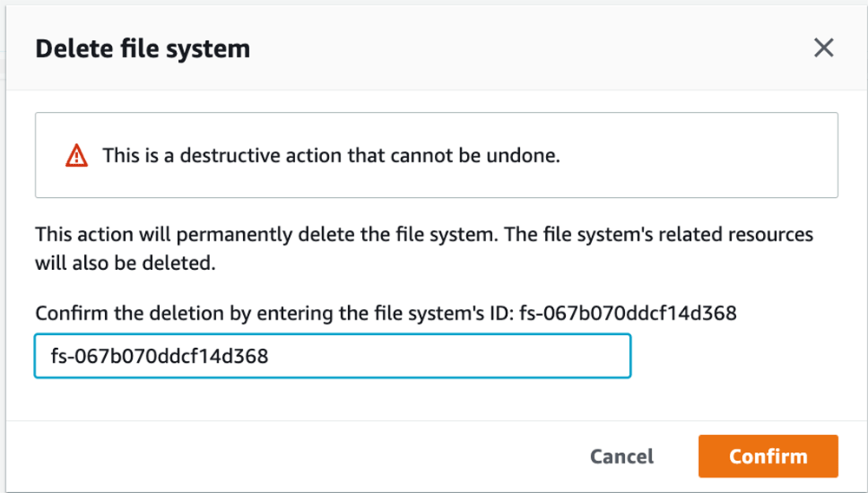Image resolution: width=868 pixels, height=493 pixels.
Task: Click the words will also be deleted
Action: (x=125, y=263)
